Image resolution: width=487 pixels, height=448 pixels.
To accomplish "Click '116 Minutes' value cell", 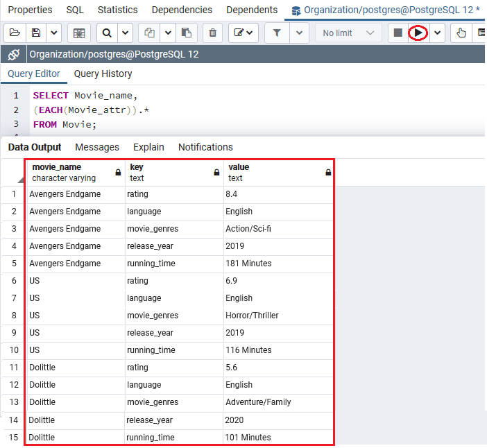I will click(x=278, y=350).
